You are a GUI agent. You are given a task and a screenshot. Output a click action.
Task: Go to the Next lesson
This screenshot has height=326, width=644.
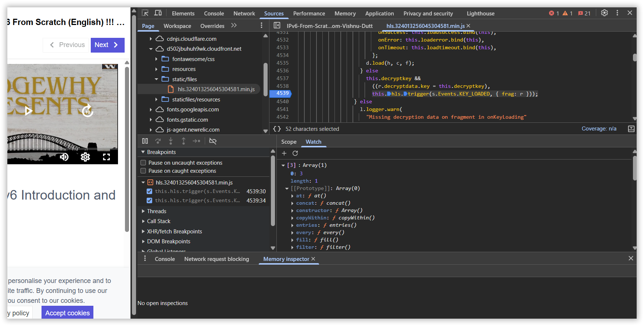coord(107,45)
